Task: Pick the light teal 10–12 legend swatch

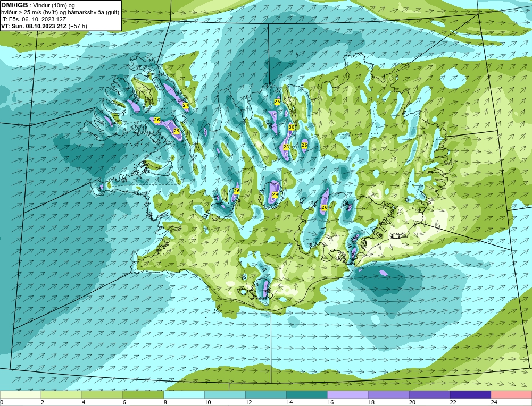Action: click(225, 395)
